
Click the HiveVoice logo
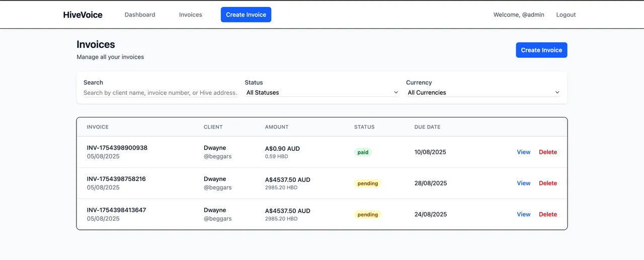83,15
